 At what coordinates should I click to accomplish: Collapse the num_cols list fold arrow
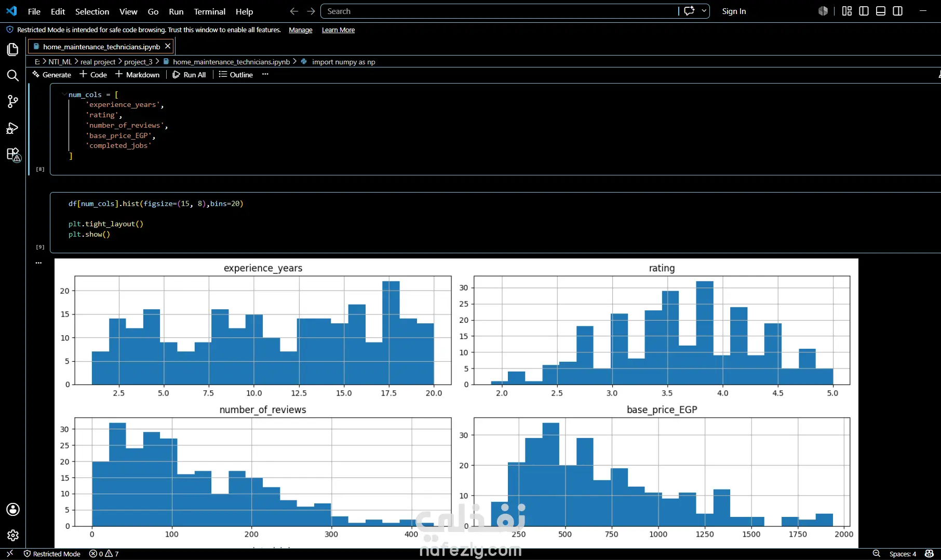[x=64, y=94]
